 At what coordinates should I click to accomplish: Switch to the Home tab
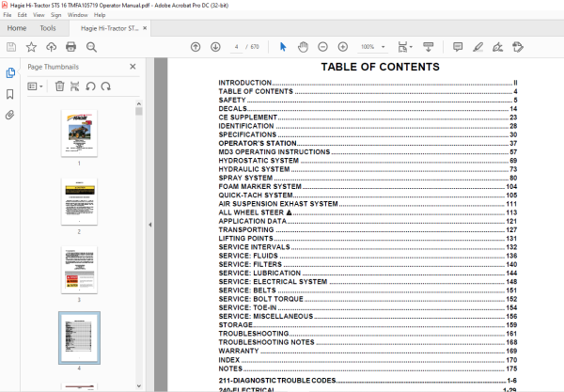(x=17, y=28)
